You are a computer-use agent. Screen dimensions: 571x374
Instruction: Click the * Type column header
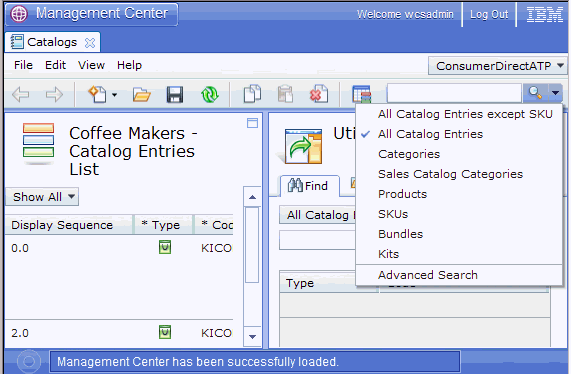click(x=163, y=225)
